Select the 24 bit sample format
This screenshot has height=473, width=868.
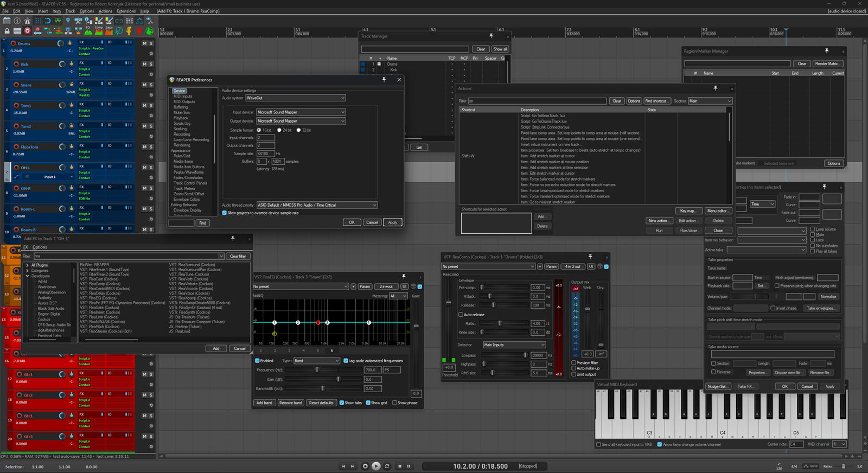(x=279, y=130)
